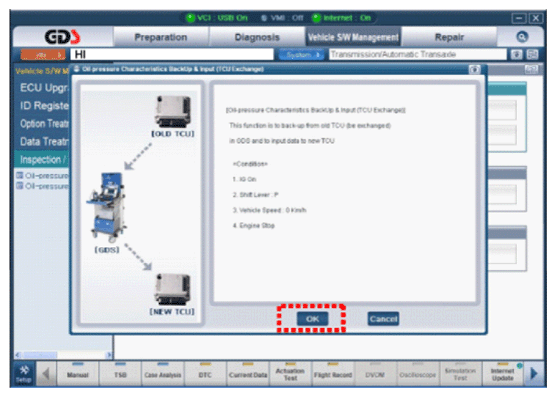
Task: Click the NEW TCU image in dialog
Action: 173,289
